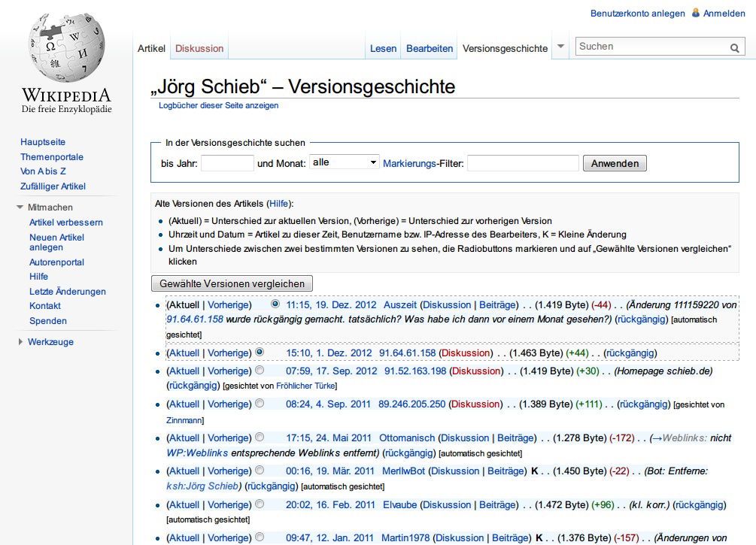Open the revision timestamp "11:15, 19. Dez. 2012"
Screen dimensions: 756x545
[331, 305]
